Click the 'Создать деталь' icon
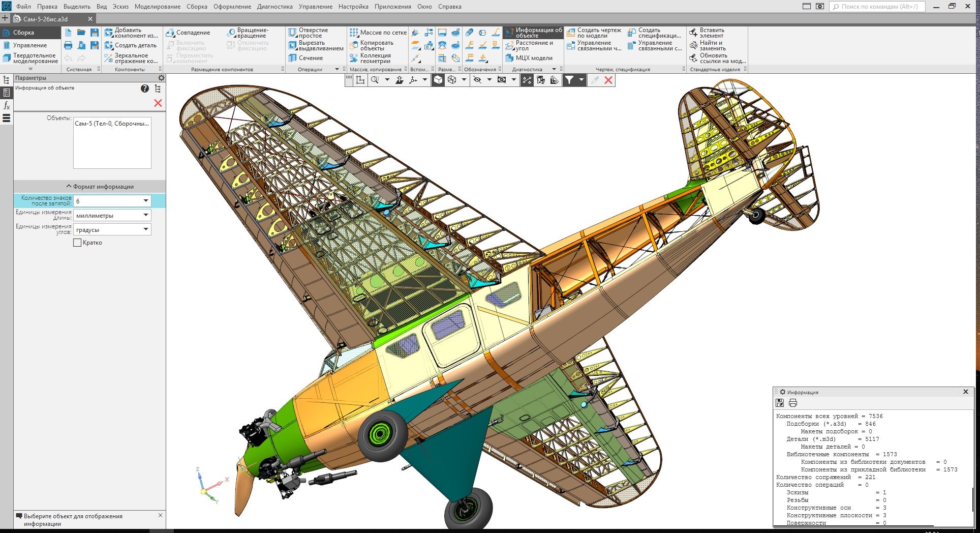 108,45
